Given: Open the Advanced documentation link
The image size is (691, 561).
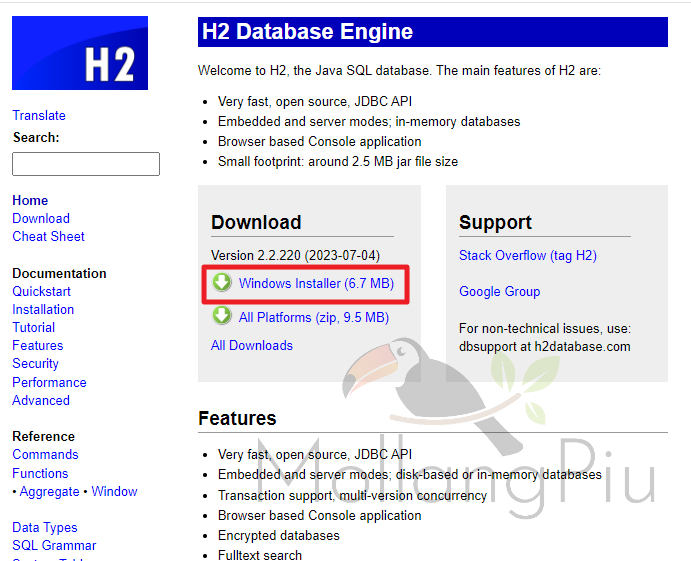Looking at the screenshot, I should click(x=41, y=400).
